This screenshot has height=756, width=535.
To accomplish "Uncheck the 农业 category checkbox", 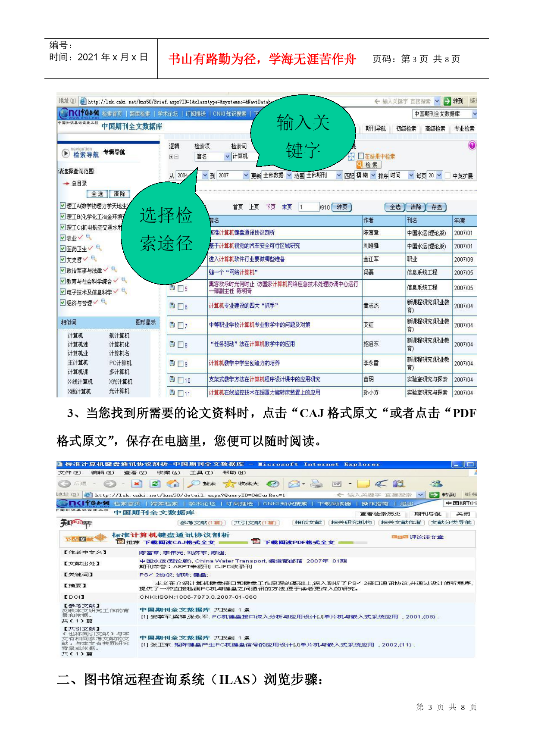I will pyautogui.click(x=63, y=238).
